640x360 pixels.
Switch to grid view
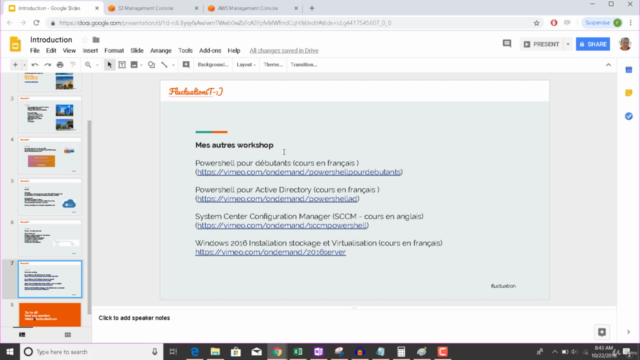click(x=68, y=335)
